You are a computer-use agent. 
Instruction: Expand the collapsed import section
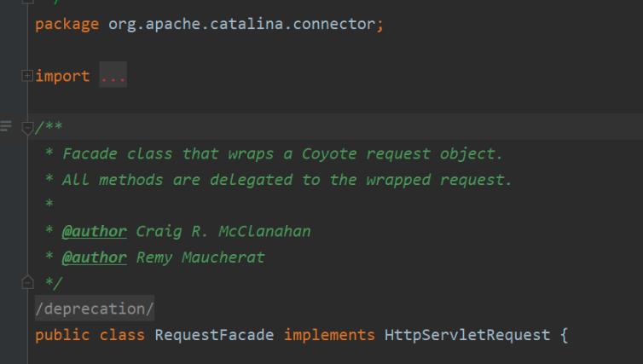coord(27,76)
